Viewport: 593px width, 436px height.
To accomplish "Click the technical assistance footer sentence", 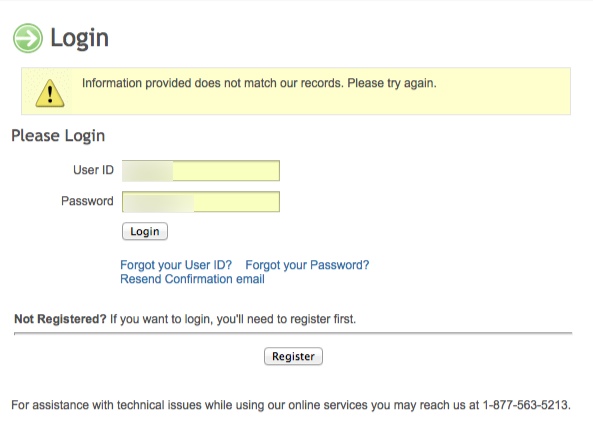I will [x=290, y=405].
